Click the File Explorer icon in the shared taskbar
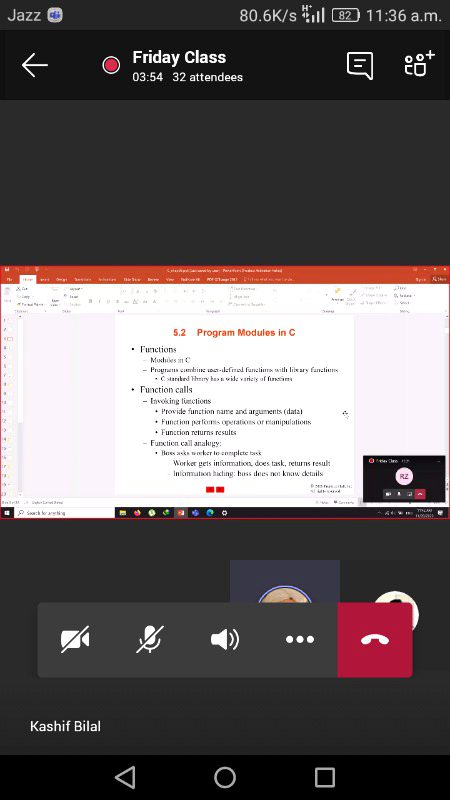Viewport: 450px width, 800px height. point(122,513)
